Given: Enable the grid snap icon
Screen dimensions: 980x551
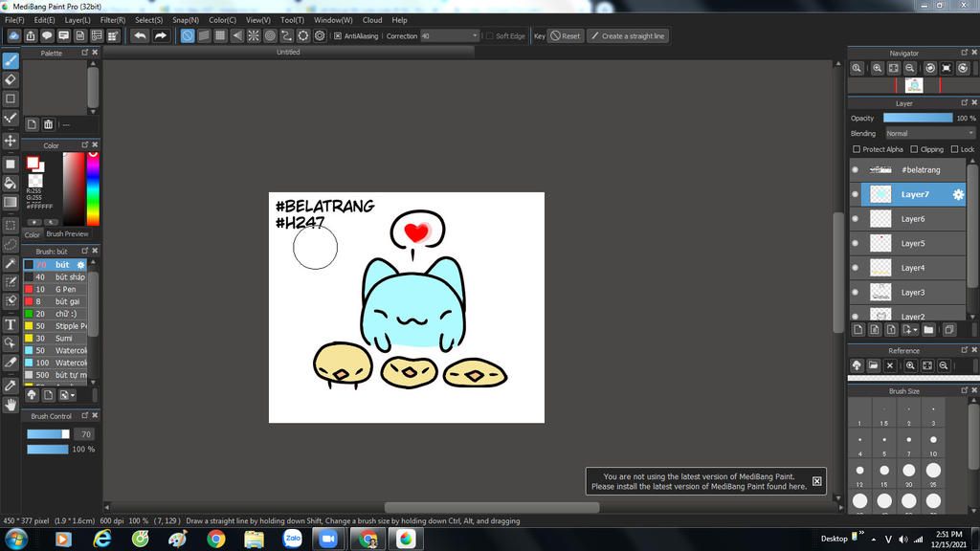Looking at the screenshot, I should [220, 35].
